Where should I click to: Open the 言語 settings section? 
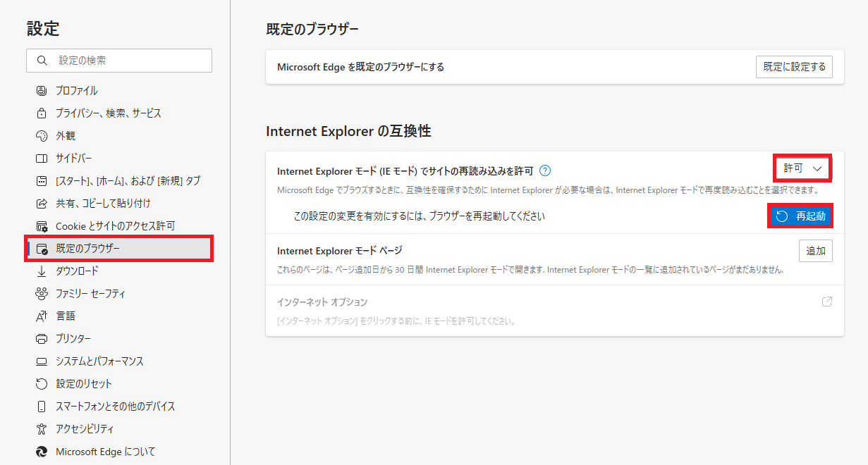(x=66, y=316)
